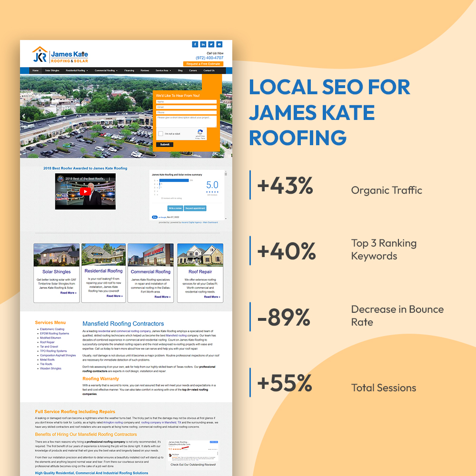The height and width of the screenshot is (476, 476).
Task: Click the Write a review button
Action: pos(175,208)
